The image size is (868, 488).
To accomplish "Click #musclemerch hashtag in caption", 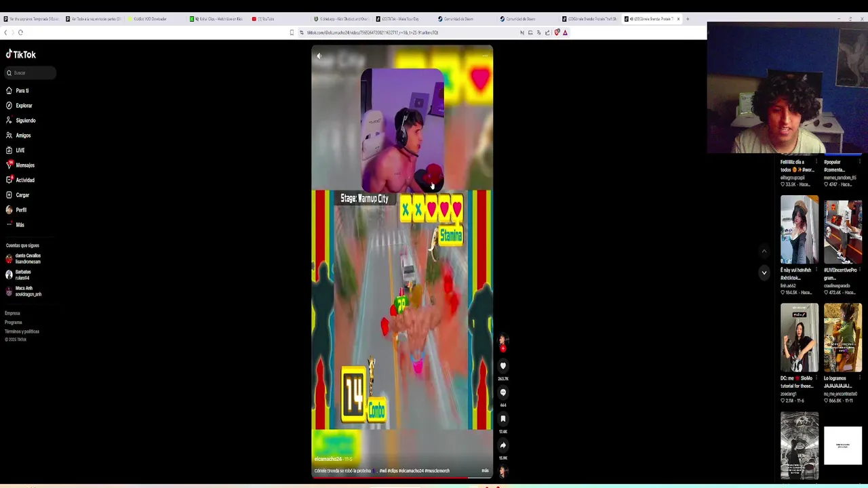I will click(x=437, y=470).
